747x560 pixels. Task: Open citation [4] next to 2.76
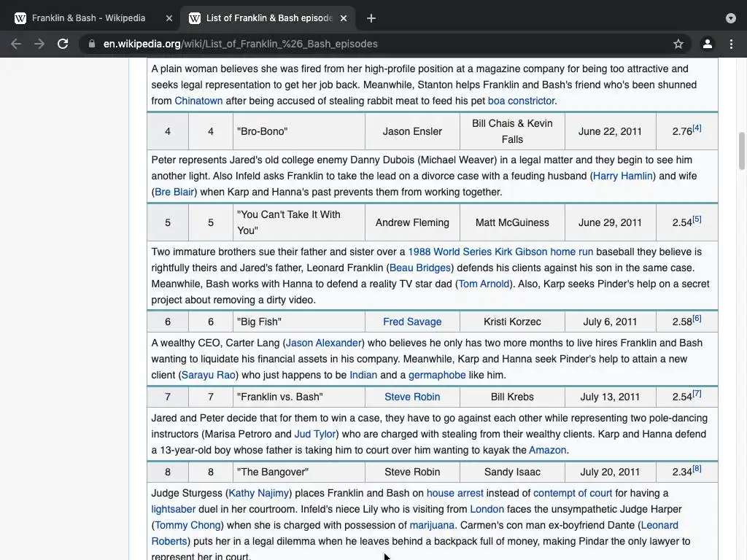click(x=697, y=128)
